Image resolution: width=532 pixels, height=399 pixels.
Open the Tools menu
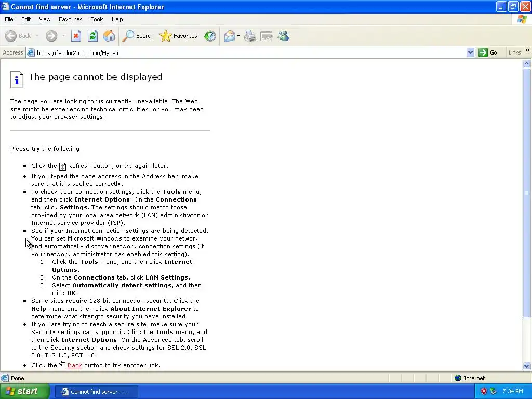pos(97,19)
